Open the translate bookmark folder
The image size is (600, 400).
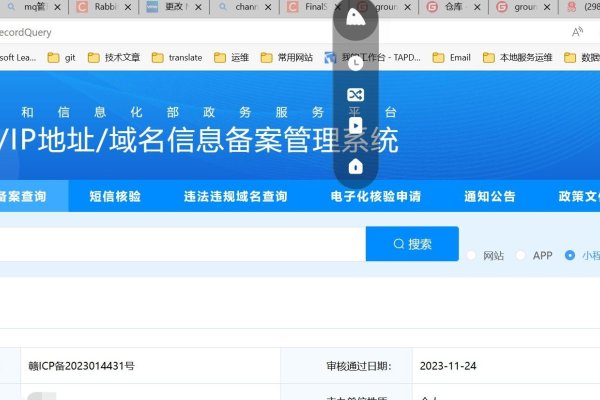point(177,58)
